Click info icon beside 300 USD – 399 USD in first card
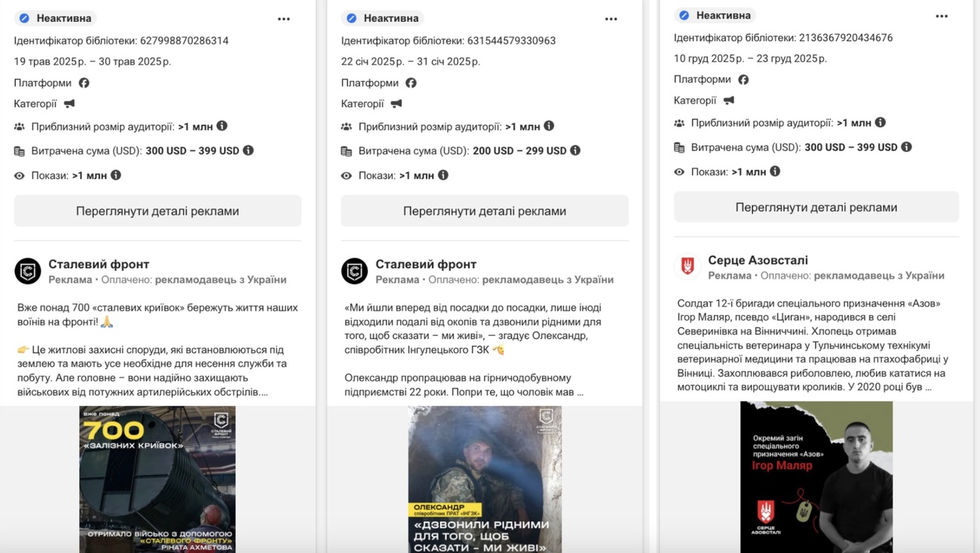980x553 pixels. [x=248, y=151]
